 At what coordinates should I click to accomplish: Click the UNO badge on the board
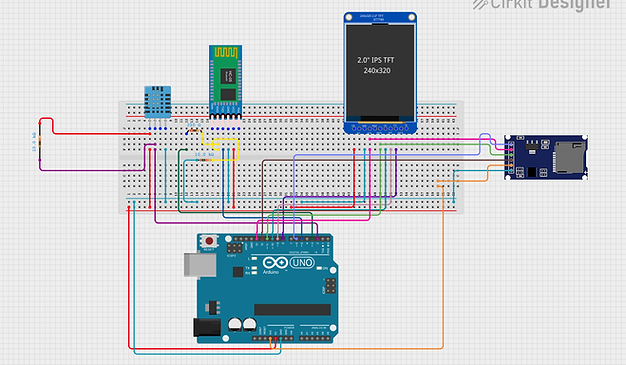(302, 263)
